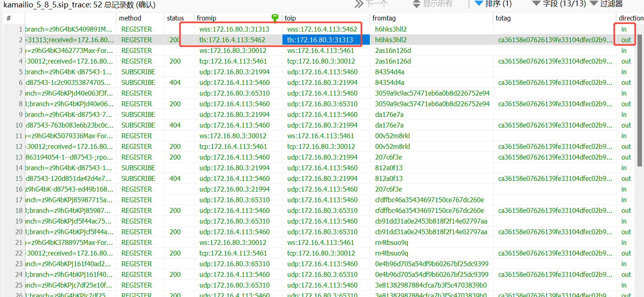Viewport: 644px width, 297px height.
Task: Click the 'in' direction cell in row 1
Action: point(624,29)
